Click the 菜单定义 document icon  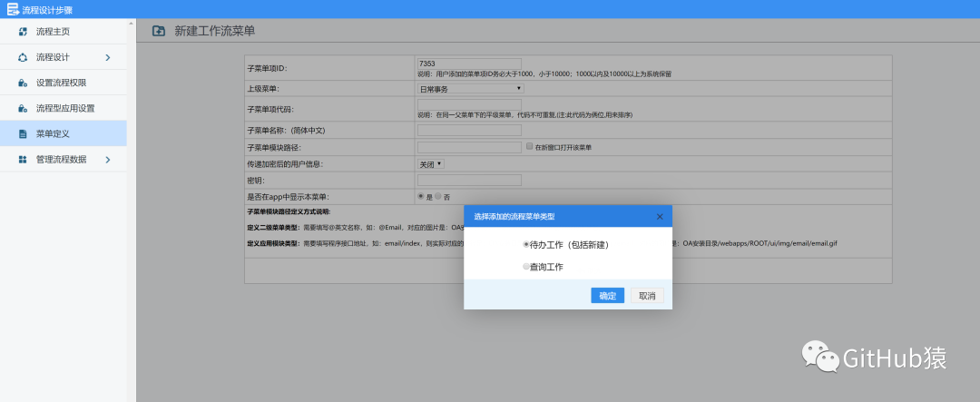coord(23,133)
